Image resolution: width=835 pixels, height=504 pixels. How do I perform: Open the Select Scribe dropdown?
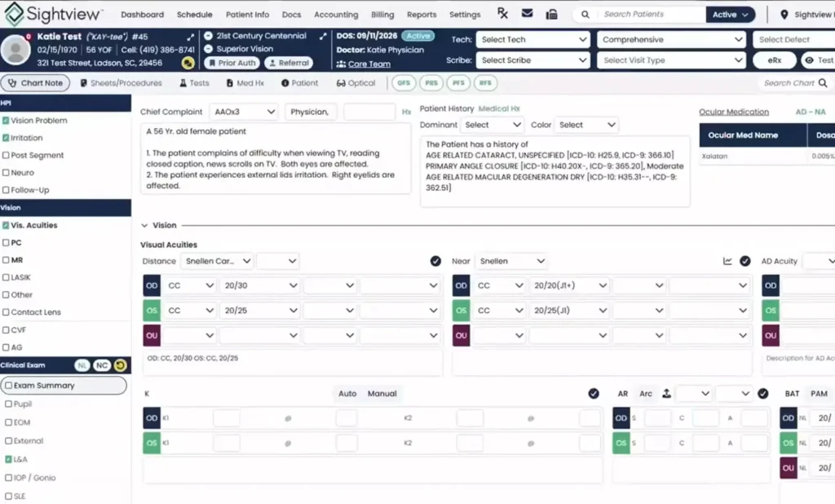click(x=533, y=60)
